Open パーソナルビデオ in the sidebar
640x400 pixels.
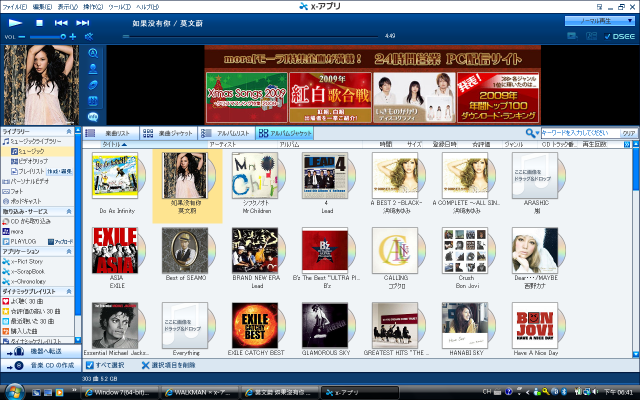pos(26,181)
